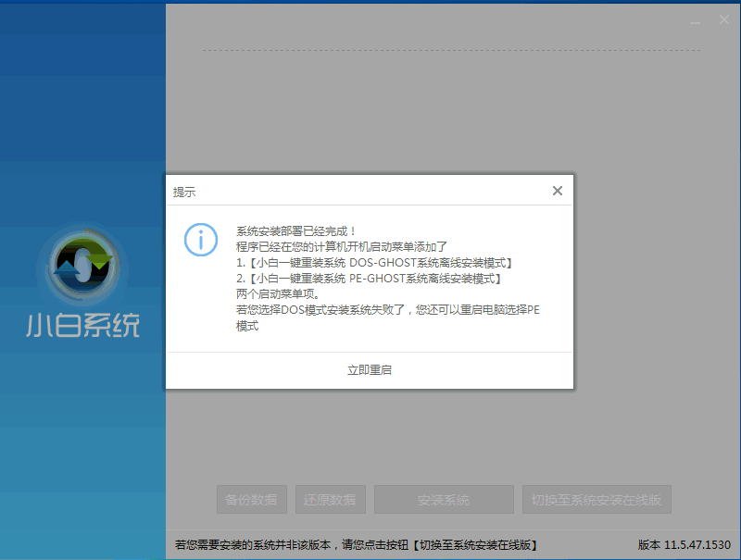Click 立即重启 to restart immediately
The image size is (741, 560).
tap(370, 368)
